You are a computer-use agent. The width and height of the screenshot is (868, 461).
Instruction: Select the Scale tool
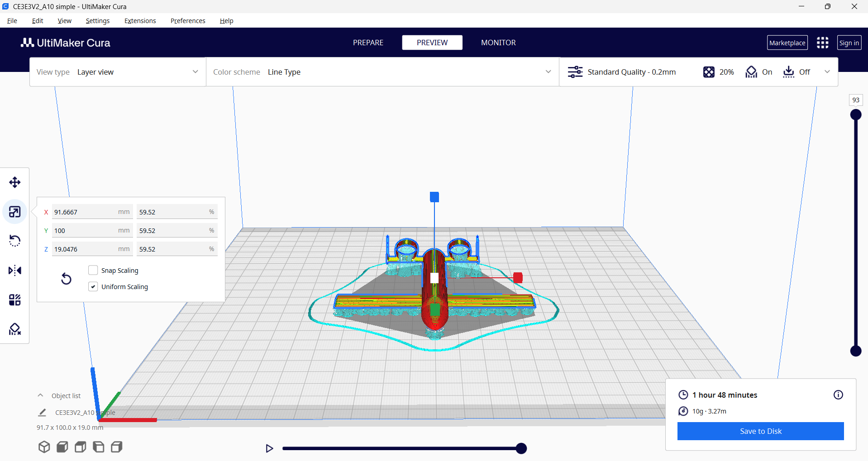click(15, 212)
